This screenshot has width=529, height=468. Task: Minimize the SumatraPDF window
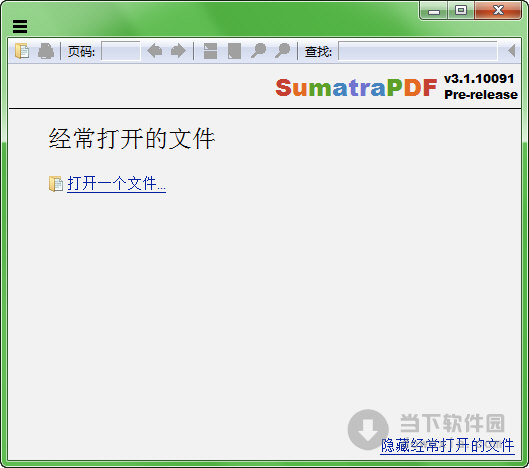434,10
